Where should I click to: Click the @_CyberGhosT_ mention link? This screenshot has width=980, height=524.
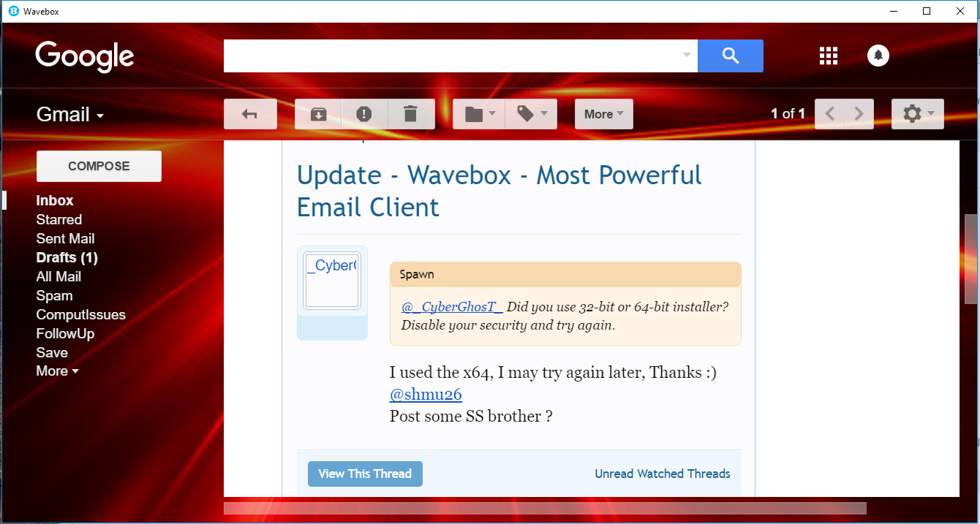[452, 306]
